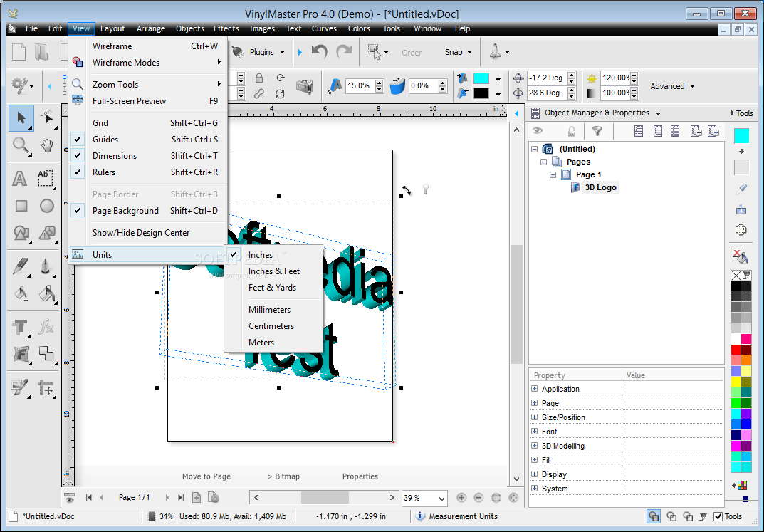The height and width of the screenshot is (532, 764).
Task: Click the sun light brightness icon
Action: click(592, 78)
